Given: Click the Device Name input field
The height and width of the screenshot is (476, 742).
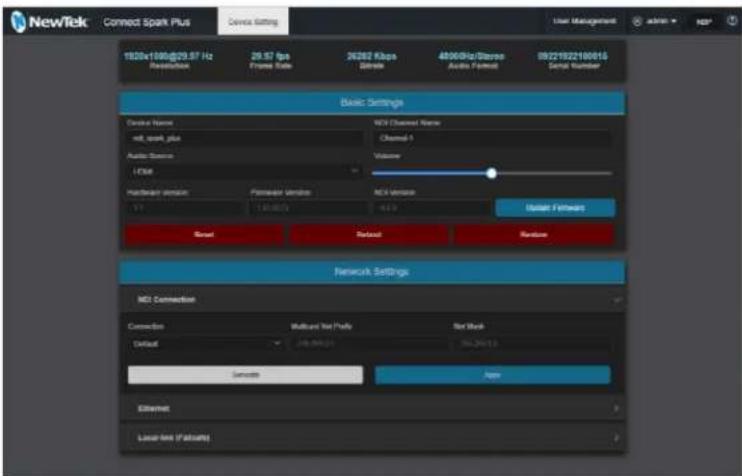Looking at the screenshot, I should coord(245,138).
